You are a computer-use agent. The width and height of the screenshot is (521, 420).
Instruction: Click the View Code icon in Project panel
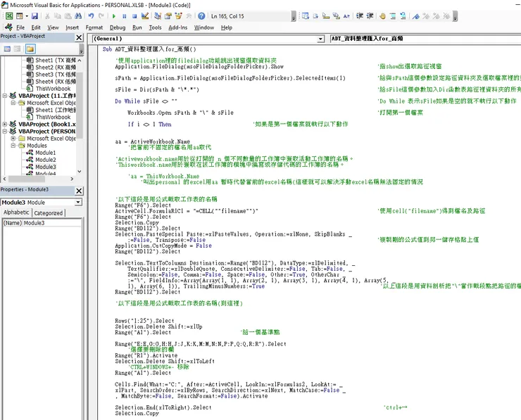point(6,49)
